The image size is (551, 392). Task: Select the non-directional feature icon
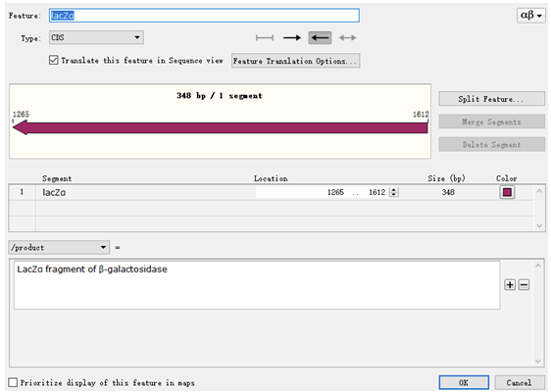pyautogui.click(x=265, y=37)
